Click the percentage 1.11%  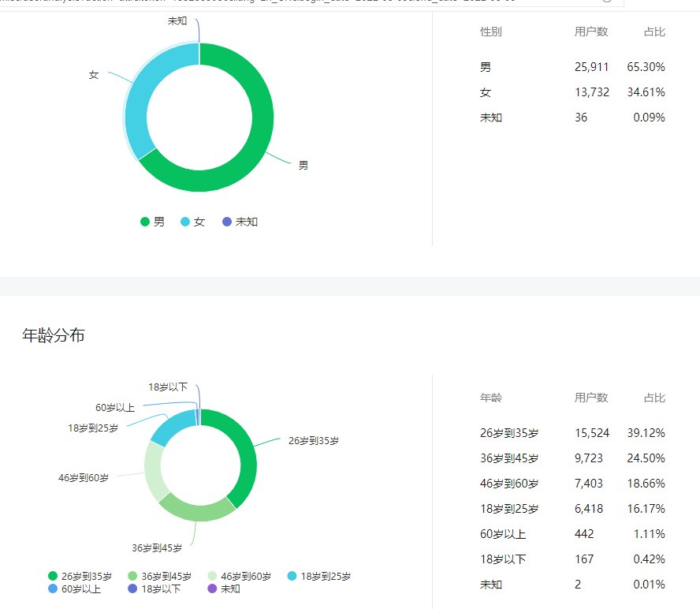(649, 534)
